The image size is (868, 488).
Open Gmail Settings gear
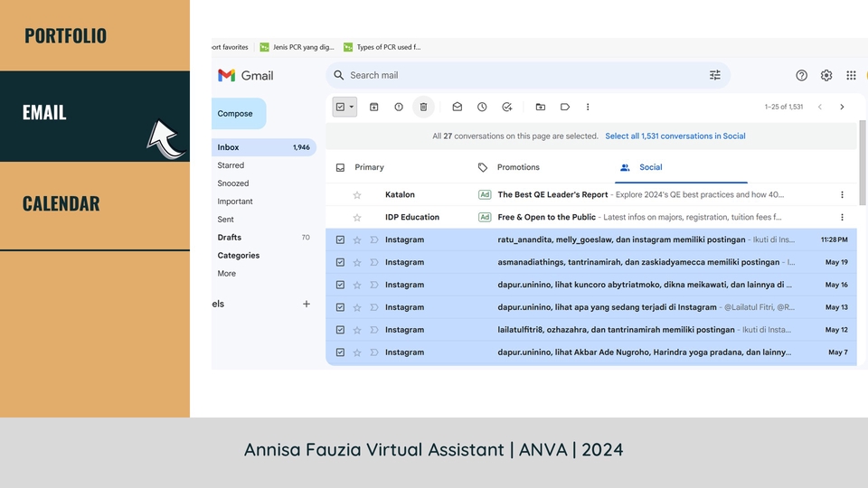pyautogui.click(x=826, y=75)
